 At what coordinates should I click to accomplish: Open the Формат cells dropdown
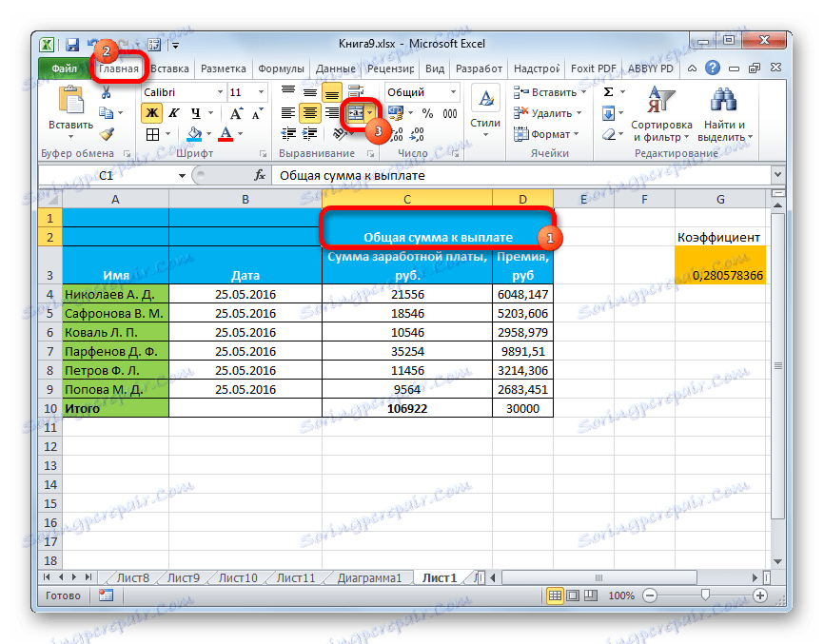coord(546,134)
